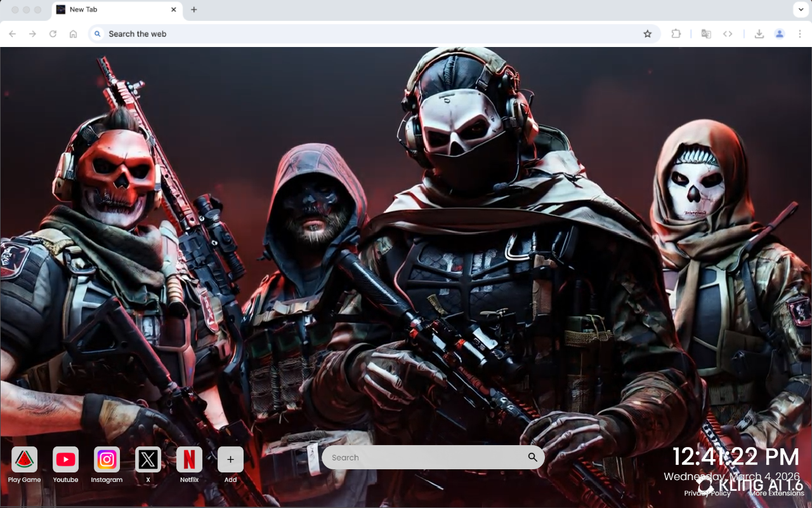Open a new tab with plus button
This screenshot has width=812, height=508.
click(193, 10)
